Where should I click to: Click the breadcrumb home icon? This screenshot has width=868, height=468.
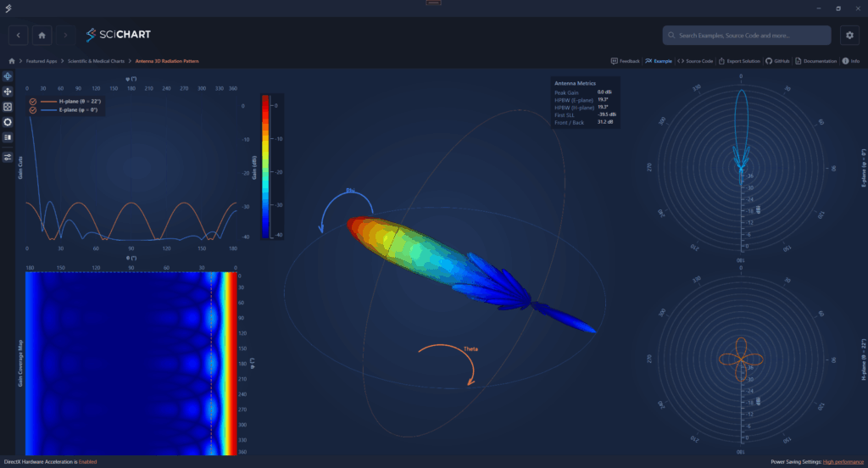11,61
